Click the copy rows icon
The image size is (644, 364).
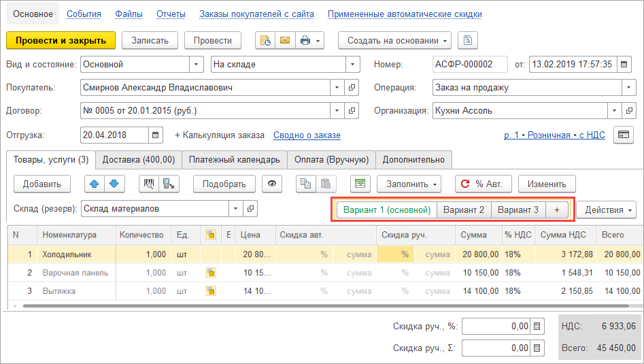pyautogui.click(x=306, y=183)
